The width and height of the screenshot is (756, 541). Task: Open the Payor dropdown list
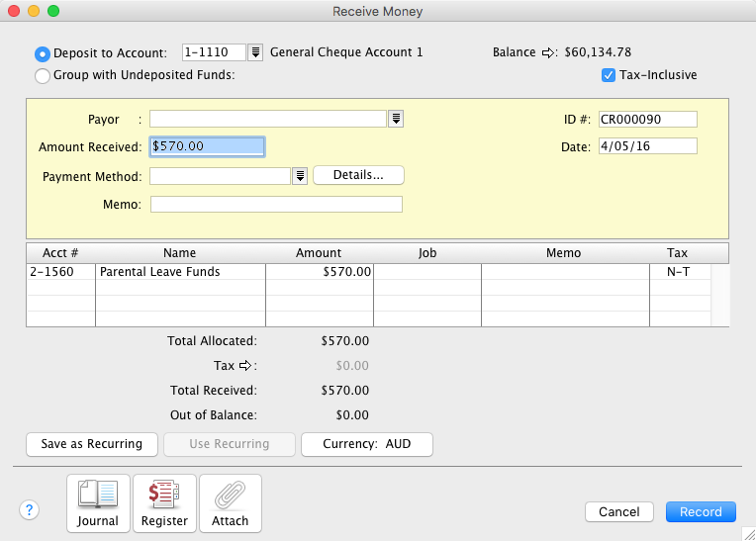pyautogui.click(x=397, y=119)
